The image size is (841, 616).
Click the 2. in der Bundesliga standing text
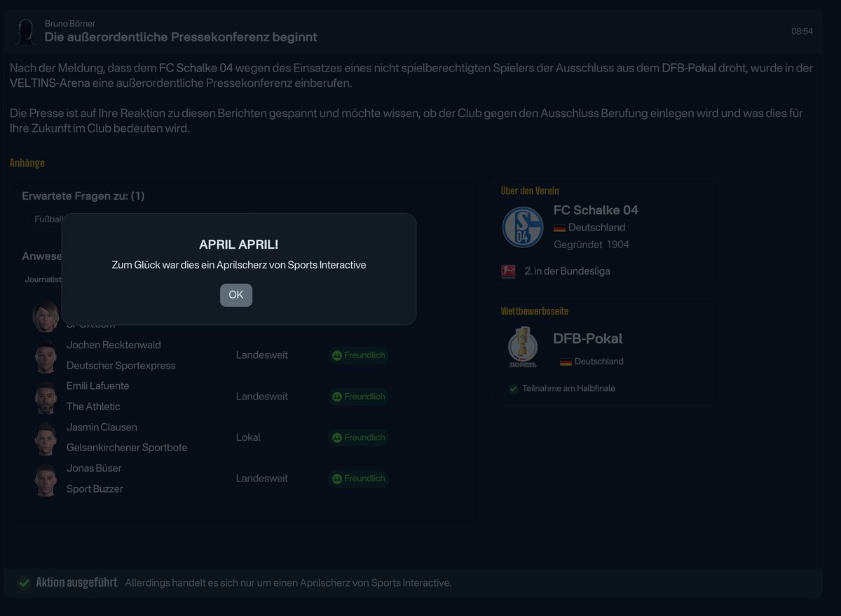[567, 271]
